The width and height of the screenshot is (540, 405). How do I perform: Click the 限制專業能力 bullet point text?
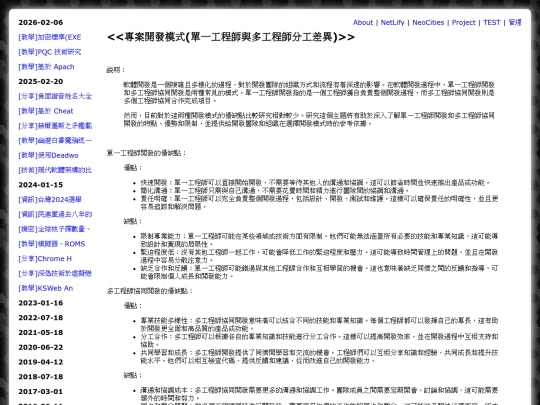pos(319,240)
